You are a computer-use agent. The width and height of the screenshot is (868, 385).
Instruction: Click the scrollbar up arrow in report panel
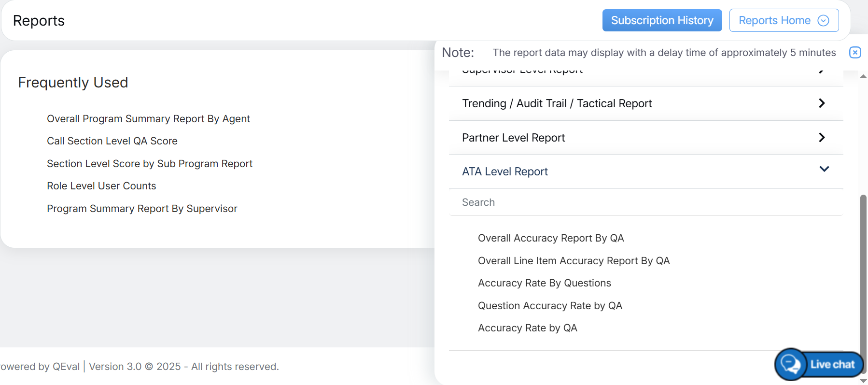click(x=863, y=76)
